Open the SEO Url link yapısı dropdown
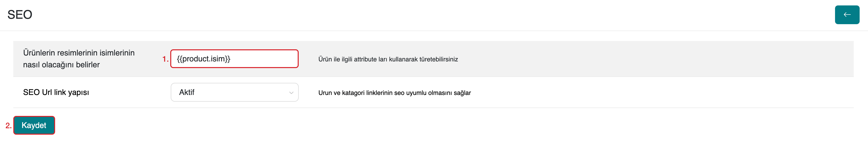Viewport: 868px width, 146px height. (234, 92)
